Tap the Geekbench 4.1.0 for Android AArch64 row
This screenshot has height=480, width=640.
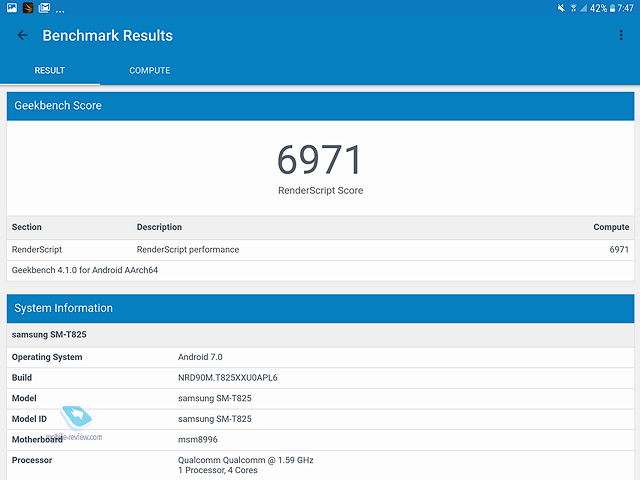tap(320, 270)
